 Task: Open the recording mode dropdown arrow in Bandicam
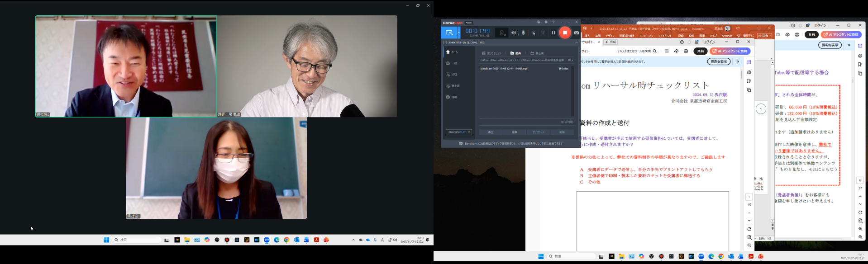458,33
